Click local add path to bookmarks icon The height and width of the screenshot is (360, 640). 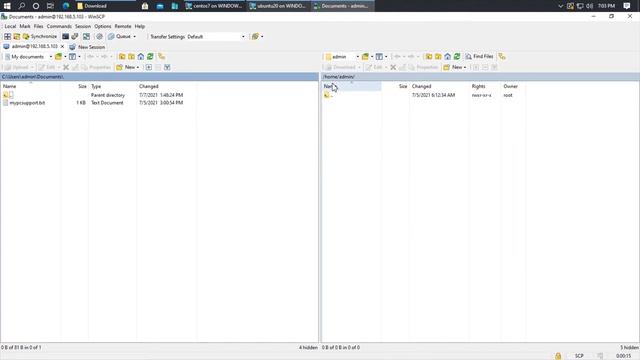coord(162,57)
